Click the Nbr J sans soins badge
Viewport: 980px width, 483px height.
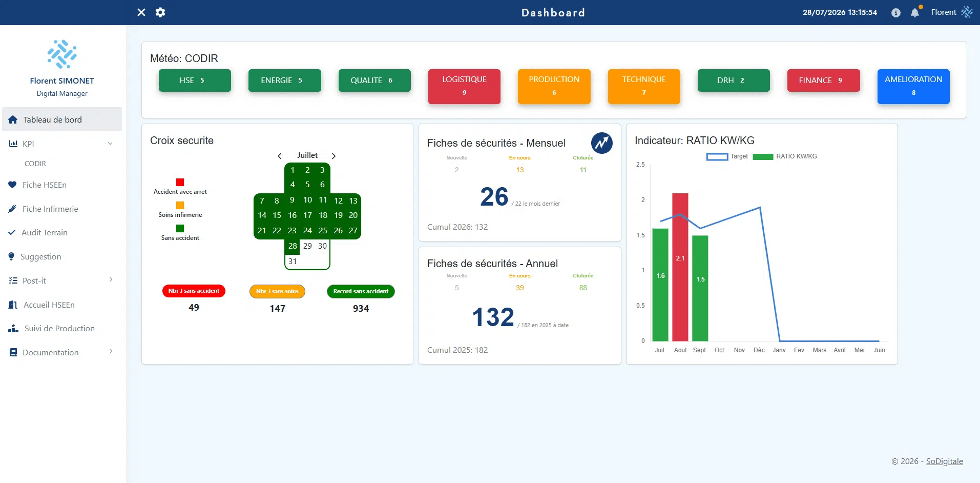pos(277,291)
